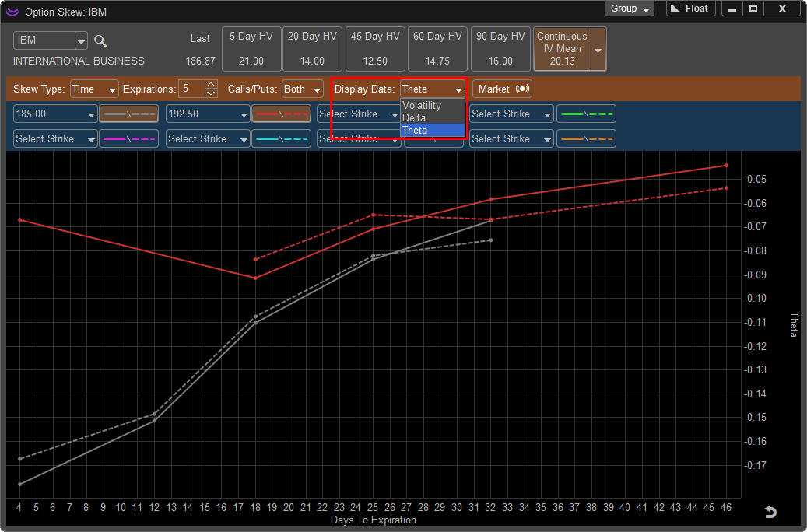Maximize the Option Skew window
Viewport: 807px width, 532px height.
(x=753, y=9)
